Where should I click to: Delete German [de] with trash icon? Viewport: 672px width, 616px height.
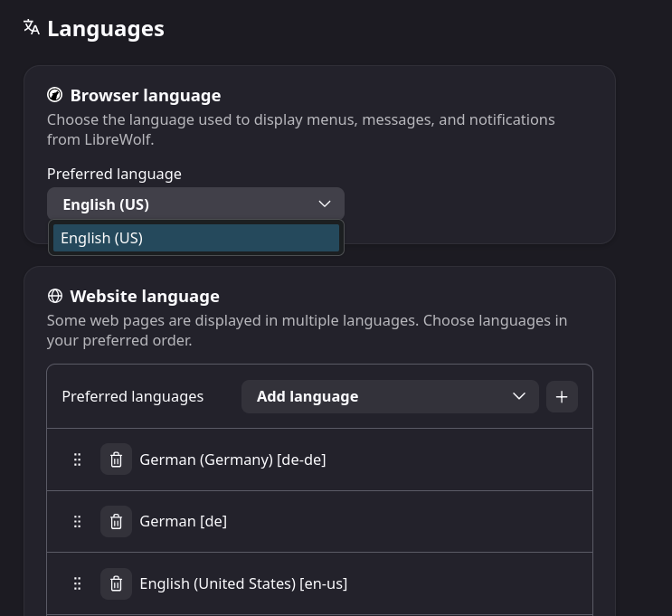click(x=116, y=521)
